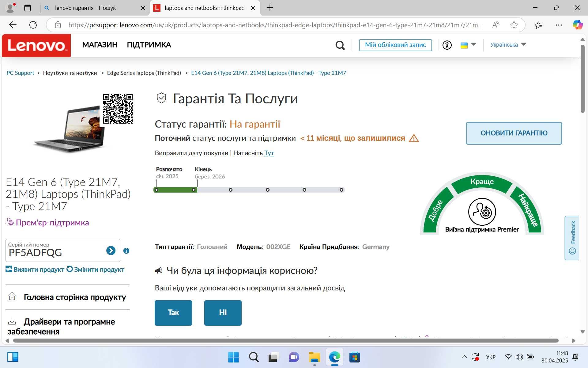Click the vertical page scrollbar
Viewport: 588px width, 368px height.
(x=582, y=79)
